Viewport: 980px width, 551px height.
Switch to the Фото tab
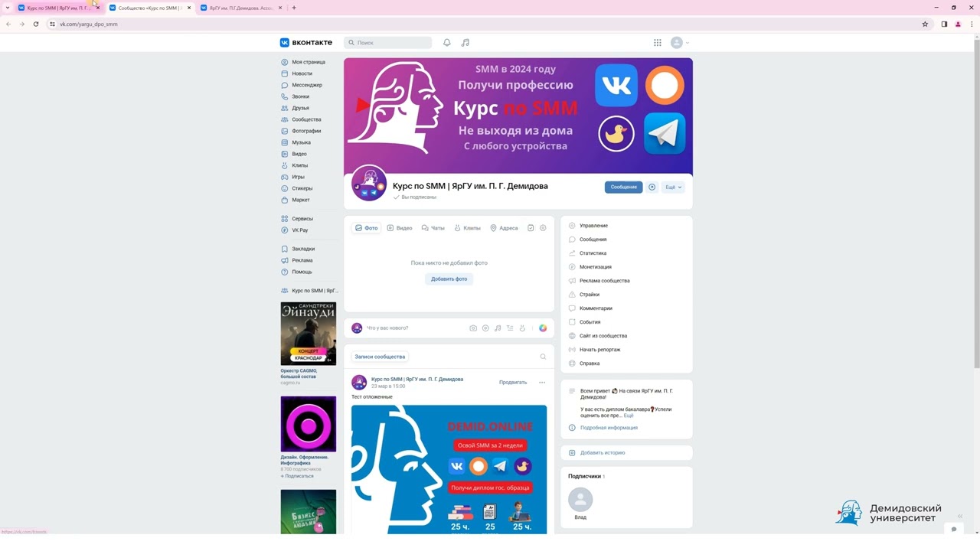point(367,228)
